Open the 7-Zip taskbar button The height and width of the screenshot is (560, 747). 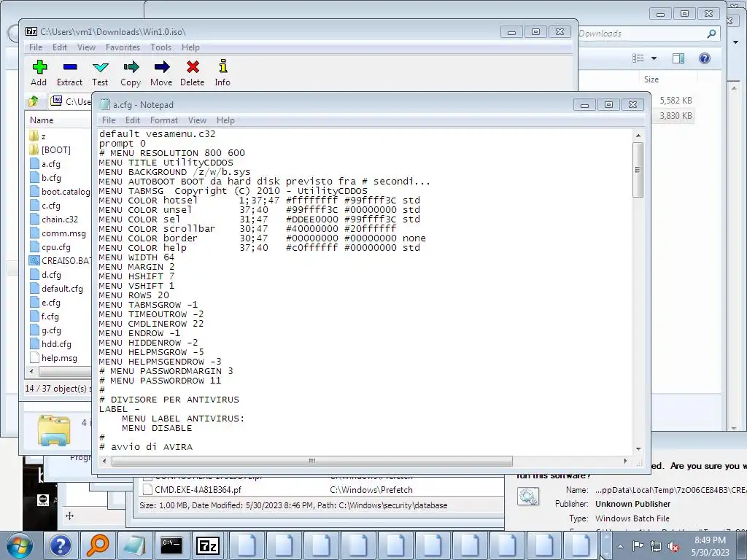click(208, 545)
